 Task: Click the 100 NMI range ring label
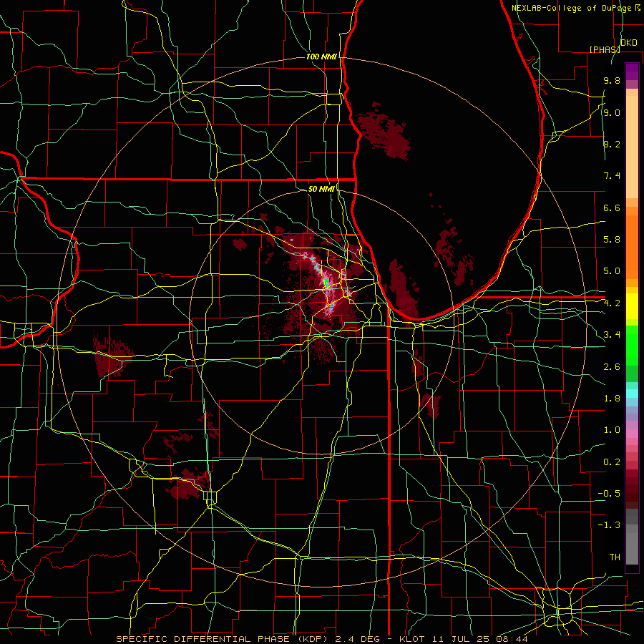321,57
